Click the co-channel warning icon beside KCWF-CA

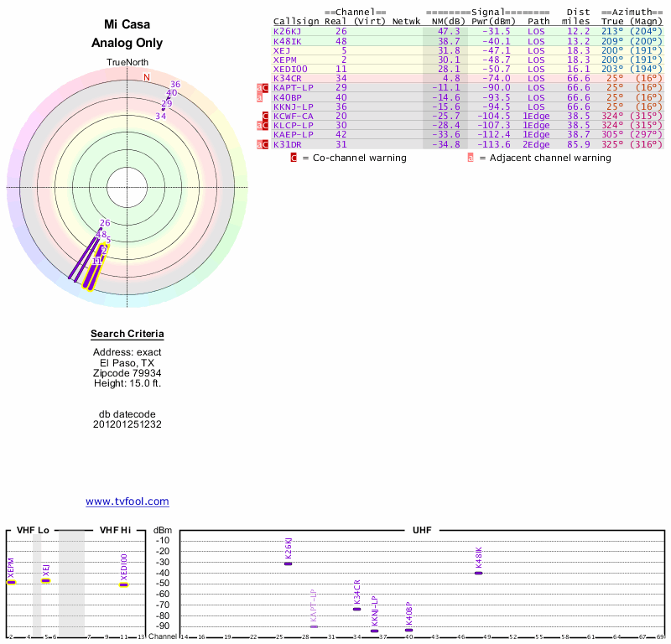pyautogui.click(x=265, y=116)
